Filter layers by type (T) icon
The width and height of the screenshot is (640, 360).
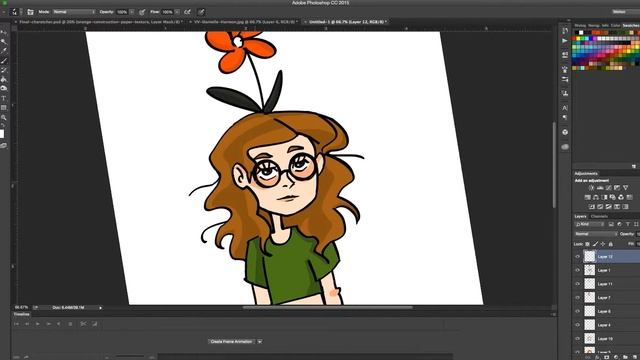pos(628,224)
